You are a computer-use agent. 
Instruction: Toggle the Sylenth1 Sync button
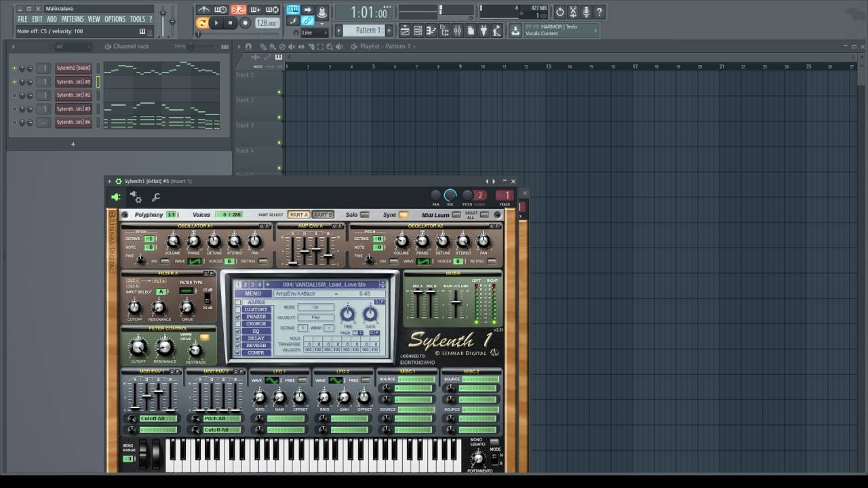click(x=403, y=215)
